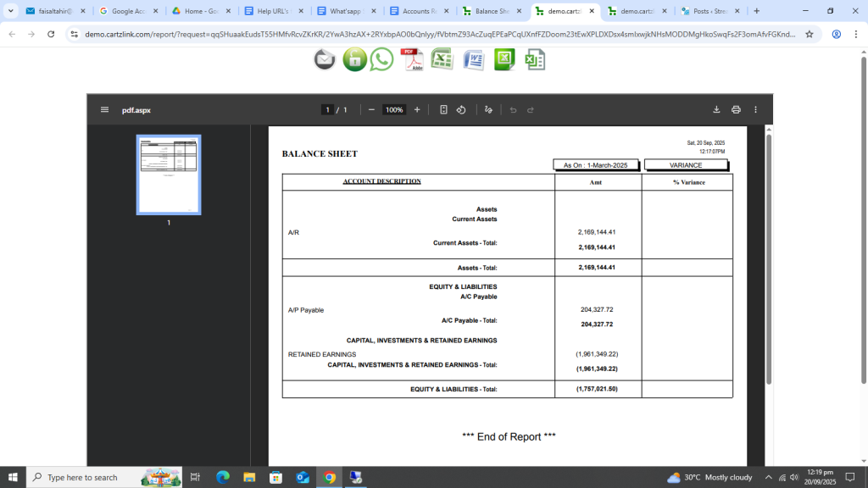Export report to Word document

474,59
